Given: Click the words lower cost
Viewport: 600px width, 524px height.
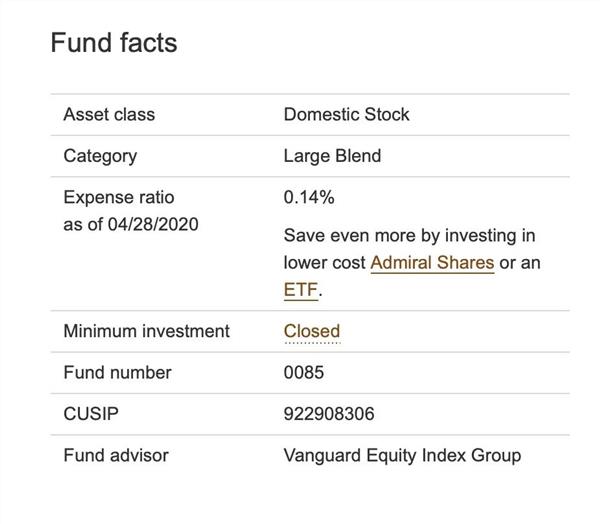Looking at the screenshot, I should pyautogui.click(x=324, y=263).
